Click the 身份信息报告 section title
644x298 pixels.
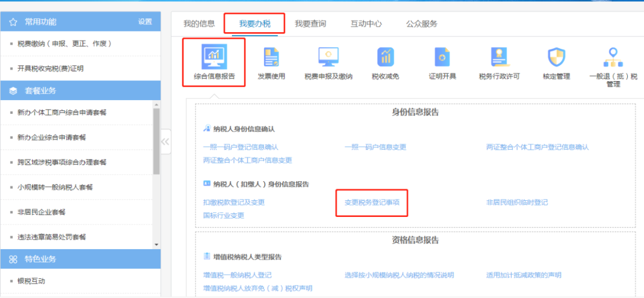(415, 112)
